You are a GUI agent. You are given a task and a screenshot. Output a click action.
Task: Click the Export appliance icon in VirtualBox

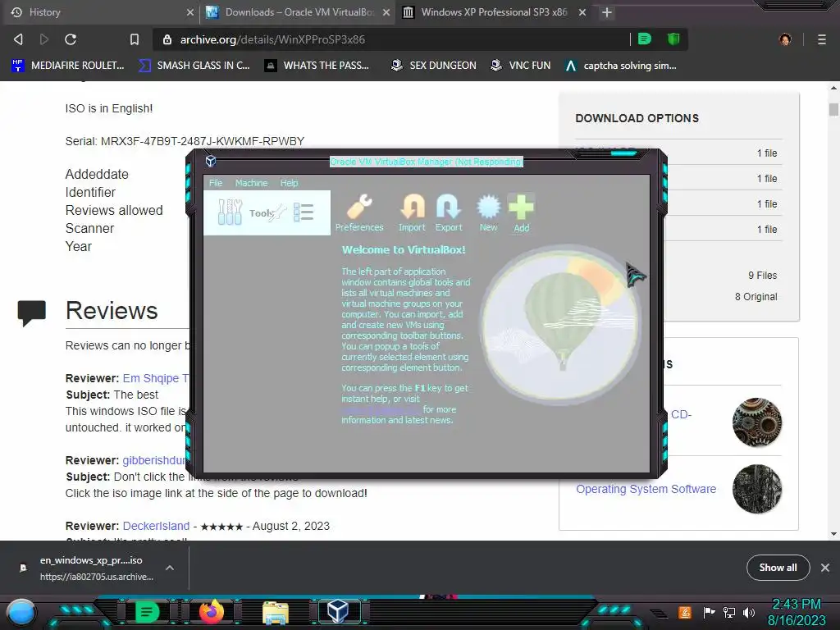tap(449, 212)
